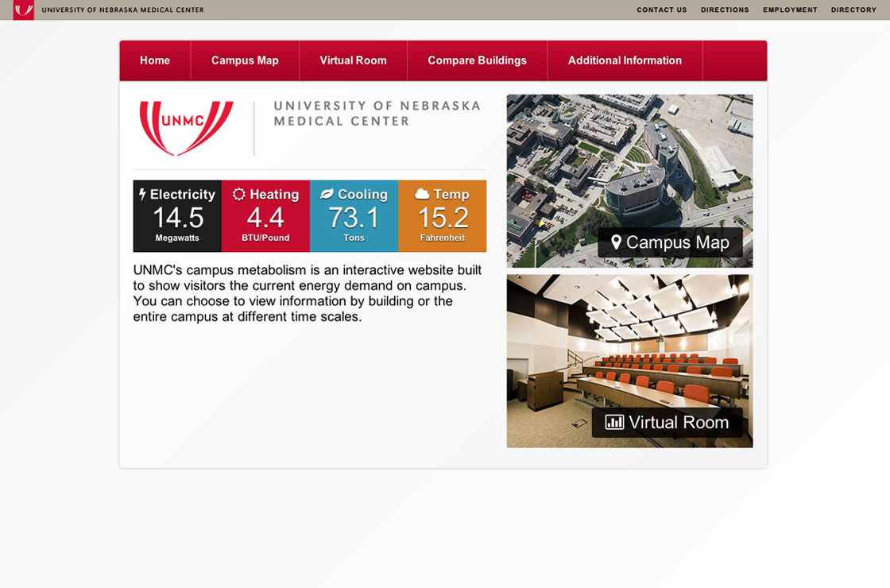Open the Additional Information tab
Image resolution: width=890 pixels, height=588 pixels.
point(625,60)
